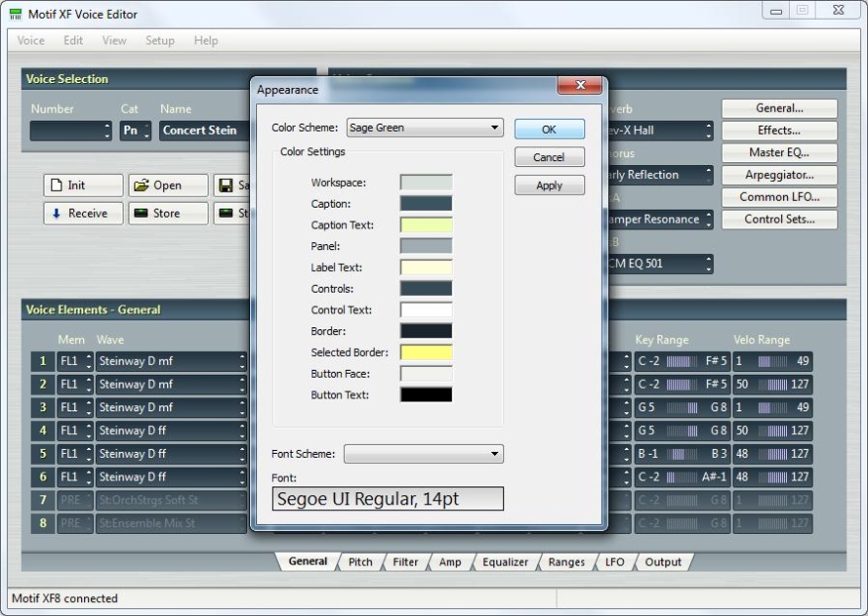868x616 pixels.
Task: Pick the Control Text color swatch
Action: click(x=426, y=309)
